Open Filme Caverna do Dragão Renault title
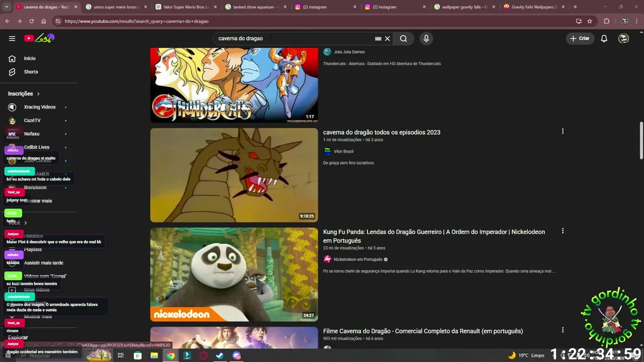 [423, 331]
